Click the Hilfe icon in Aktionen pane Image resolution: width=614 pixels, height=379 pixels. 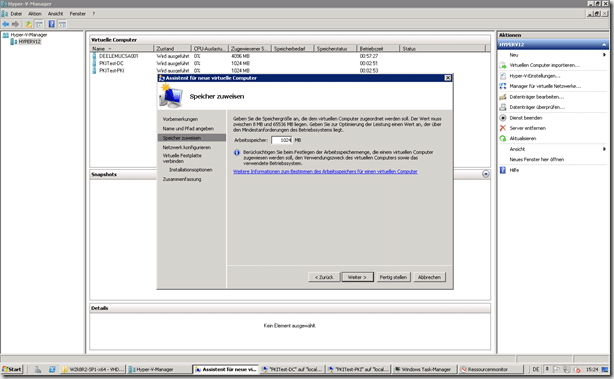[x=503, y=170]
